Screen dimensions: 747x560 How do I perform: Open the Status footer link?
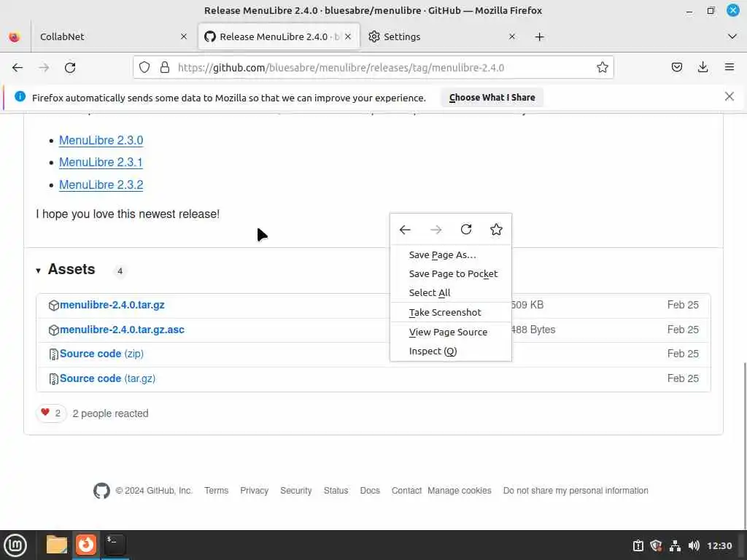coord(336,491)
